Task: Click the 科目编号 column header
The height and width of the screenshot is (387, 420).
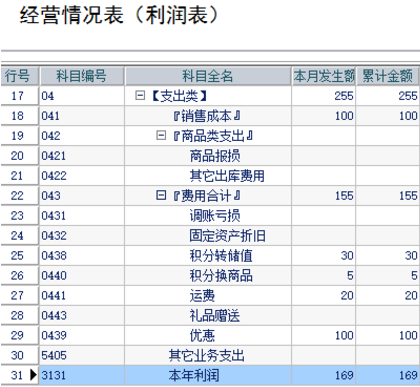Action: coord(82,76)
